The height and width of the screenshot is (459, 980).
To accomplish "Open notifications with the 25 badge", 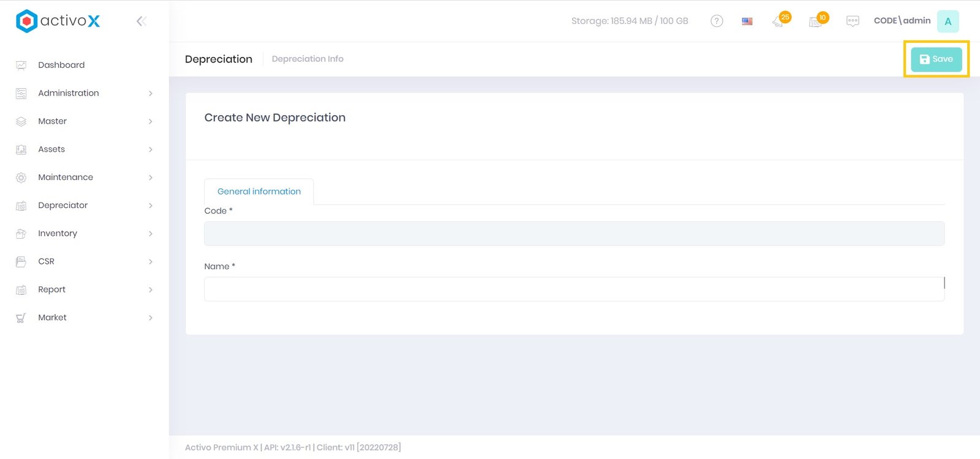I will pos(779,21).
